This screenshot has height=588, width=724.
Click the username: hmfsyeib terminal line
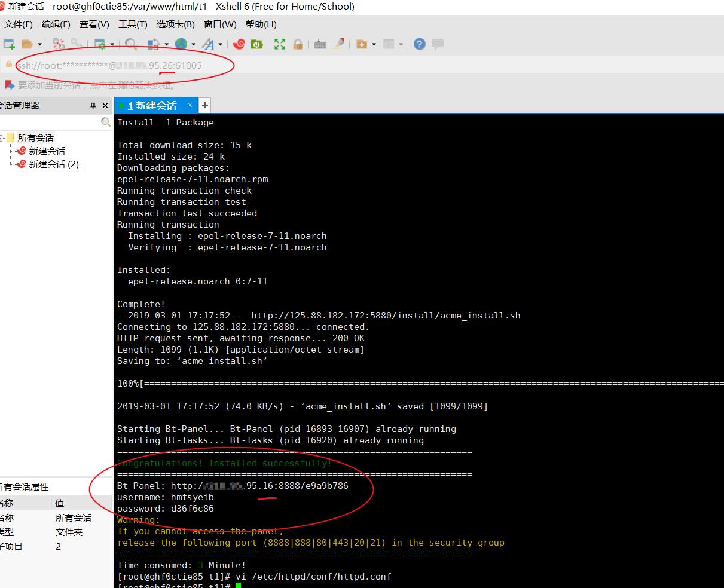[x=166, y=497]
